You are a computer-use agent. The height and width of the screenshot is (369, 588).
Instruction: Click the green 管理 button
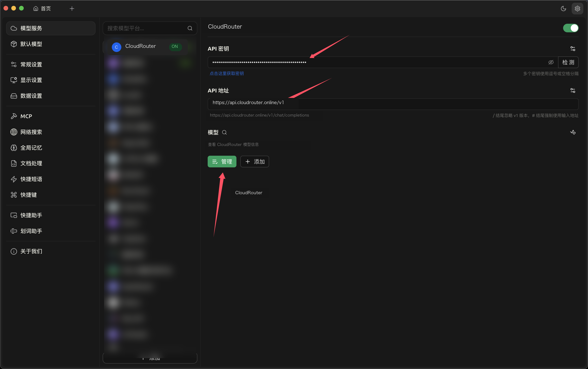[222, 162]
